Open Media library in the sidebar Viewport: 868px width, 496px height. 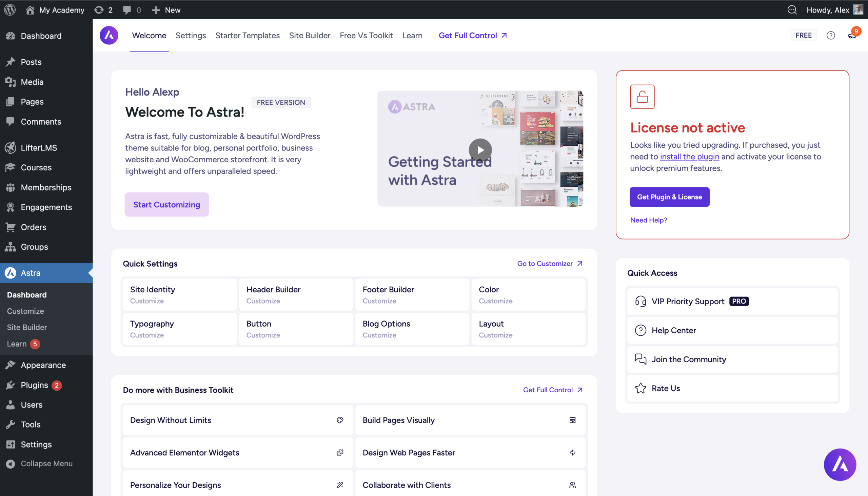tap(46, 82)
